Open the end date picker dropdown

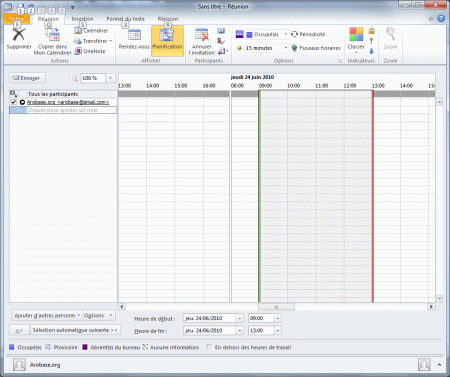(x=240, y=331)
